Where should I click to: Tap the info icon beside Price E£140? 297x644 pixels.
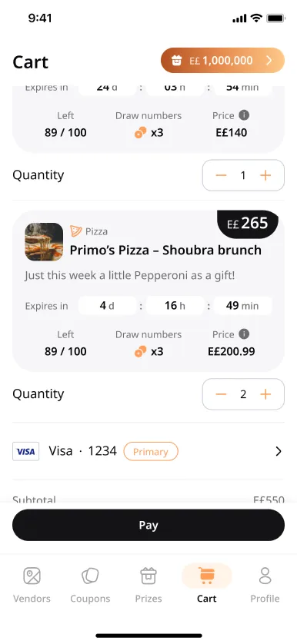coord(244,115)
